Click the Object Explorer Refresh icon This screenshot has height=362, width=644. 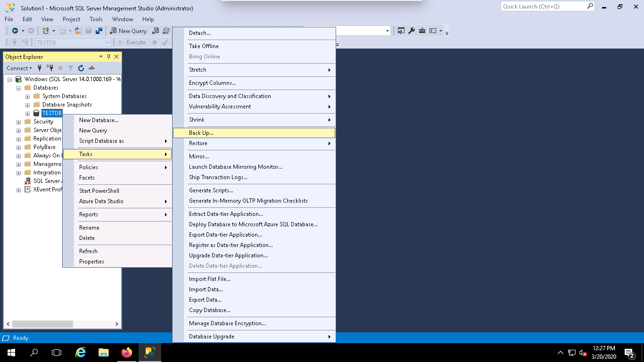tap(81, 68)
